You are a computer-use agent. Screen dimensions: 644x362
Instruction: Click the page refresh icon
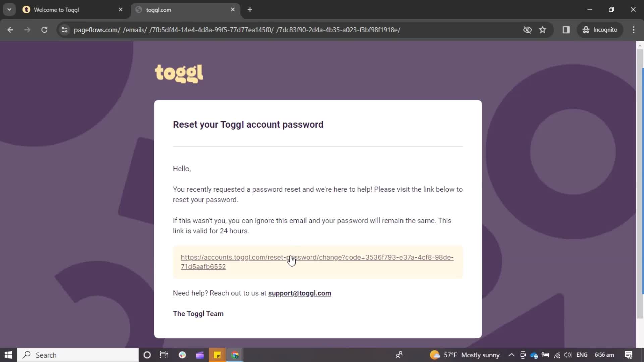(44, 29)
